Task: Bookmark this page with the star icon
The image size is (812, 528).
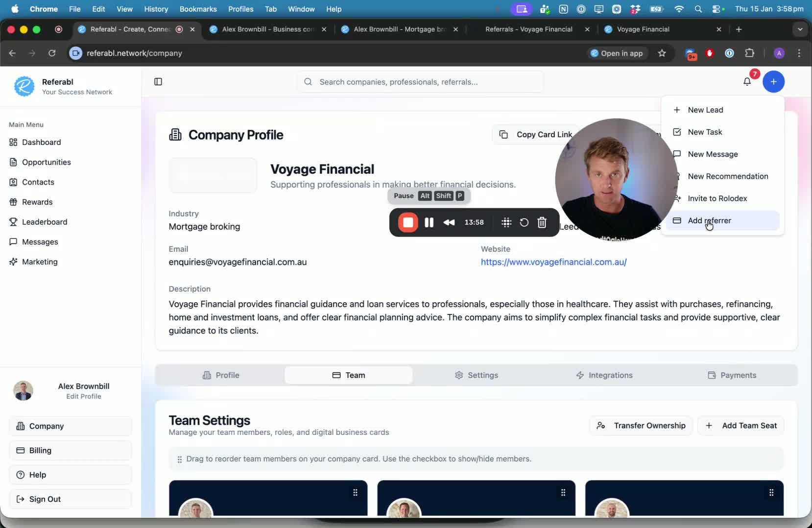Action: point(662,53)
